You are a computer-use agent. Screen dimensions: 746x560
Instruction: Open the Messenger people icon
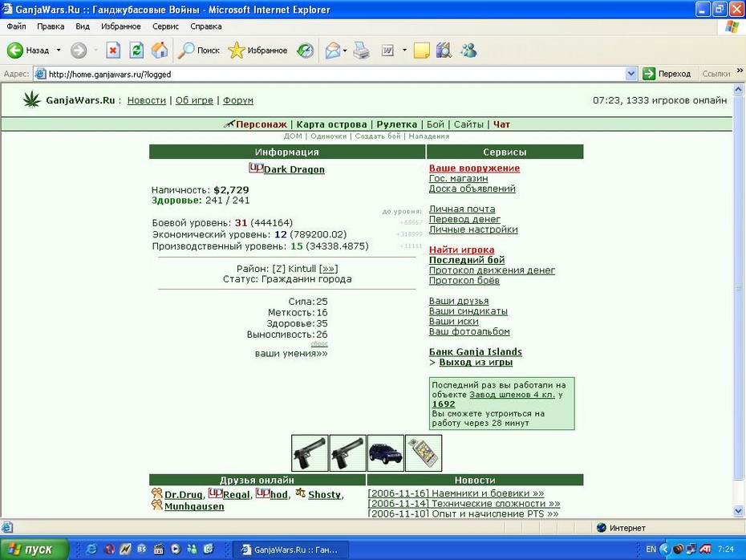[468, 50]
